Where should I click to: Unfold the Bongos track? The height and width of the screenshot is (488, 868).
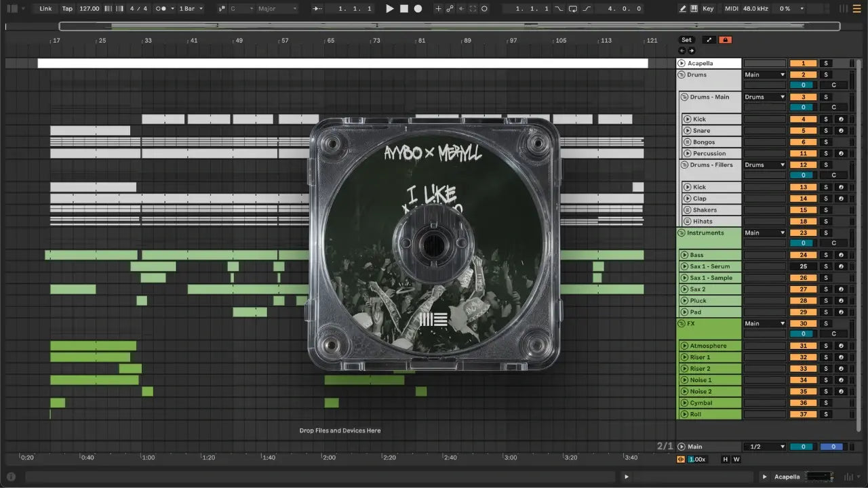(x=686, y=142)
